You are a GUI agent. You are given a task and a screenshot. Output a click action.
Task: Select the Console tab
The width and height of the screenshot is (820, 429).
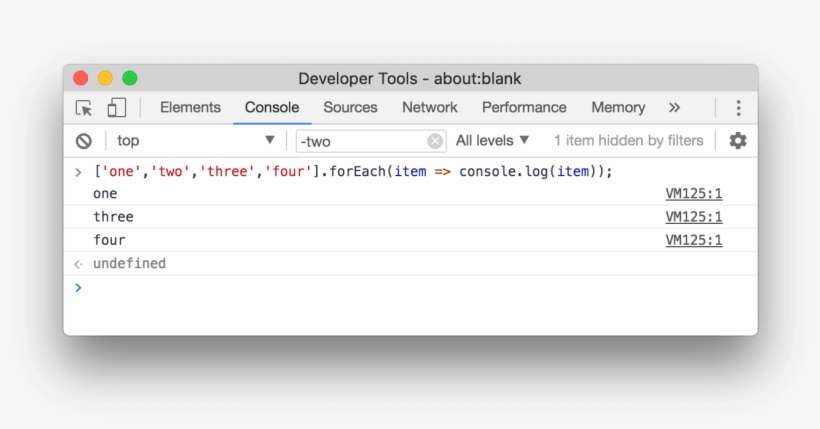pyautogui.click(x=272, y=108)
